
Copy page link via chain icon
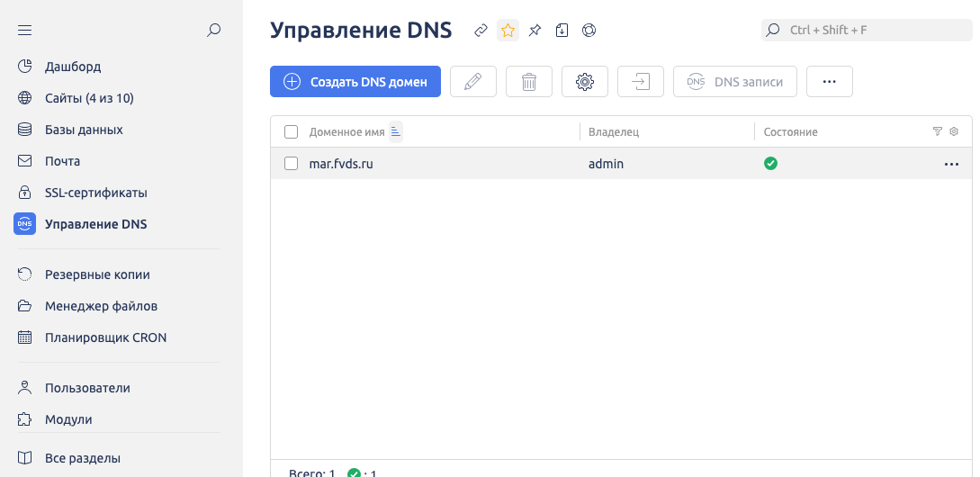(x=481, y=31)
